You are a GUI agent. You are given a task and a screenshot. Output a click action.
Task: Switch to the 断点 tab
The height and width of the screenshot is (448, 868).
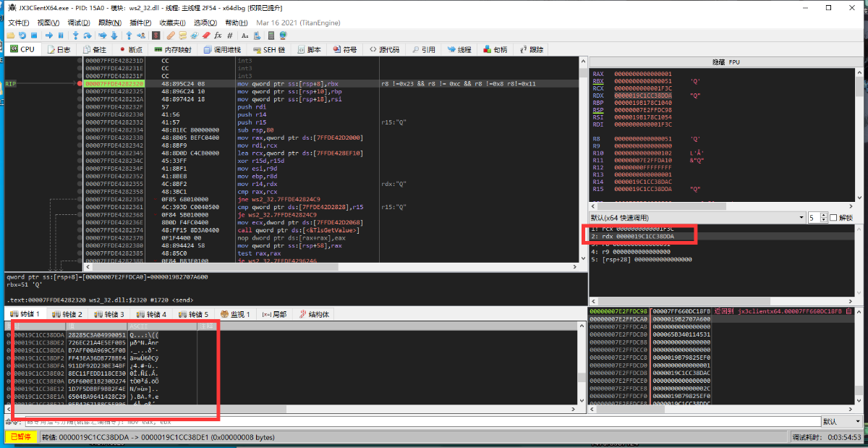(129, 49)
